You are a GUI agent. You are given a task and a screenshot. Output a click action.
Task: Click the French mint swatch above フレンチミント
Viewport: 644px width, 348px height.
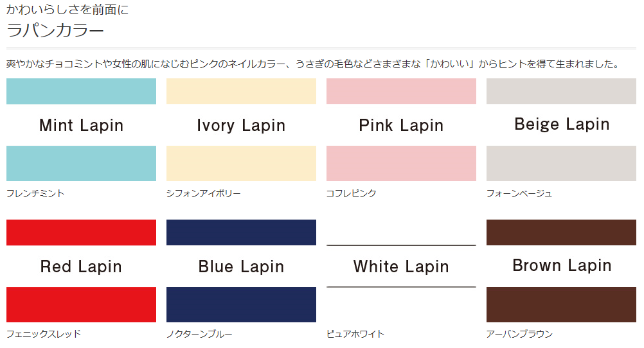(82, 163)
